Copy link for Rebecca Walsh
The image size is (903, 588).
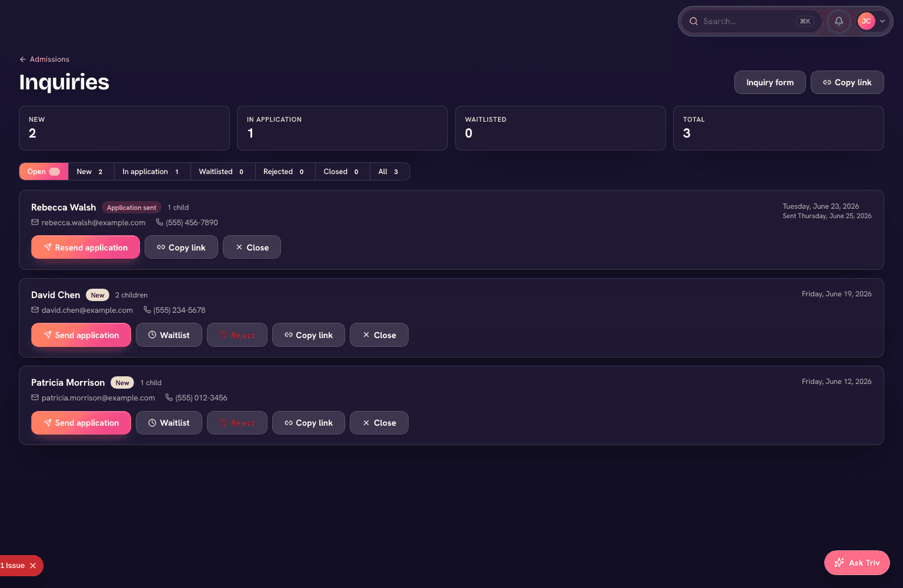(x=181, y=248)
